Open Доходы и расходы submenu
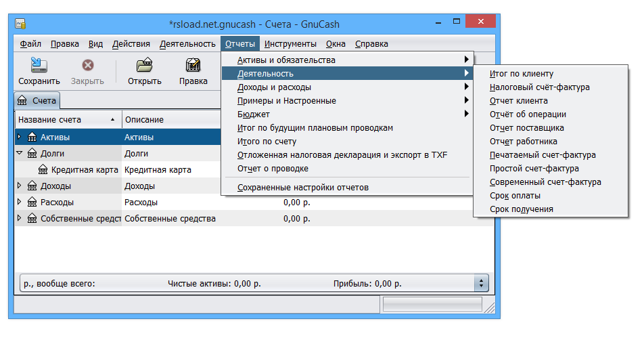Image resolution: width=644 pixels, height=338 pixels. 348,87
